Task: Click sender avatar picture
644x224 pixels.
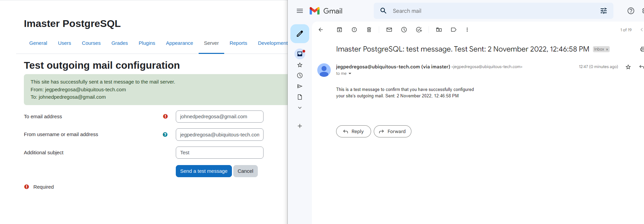Action: coord(324,70)
